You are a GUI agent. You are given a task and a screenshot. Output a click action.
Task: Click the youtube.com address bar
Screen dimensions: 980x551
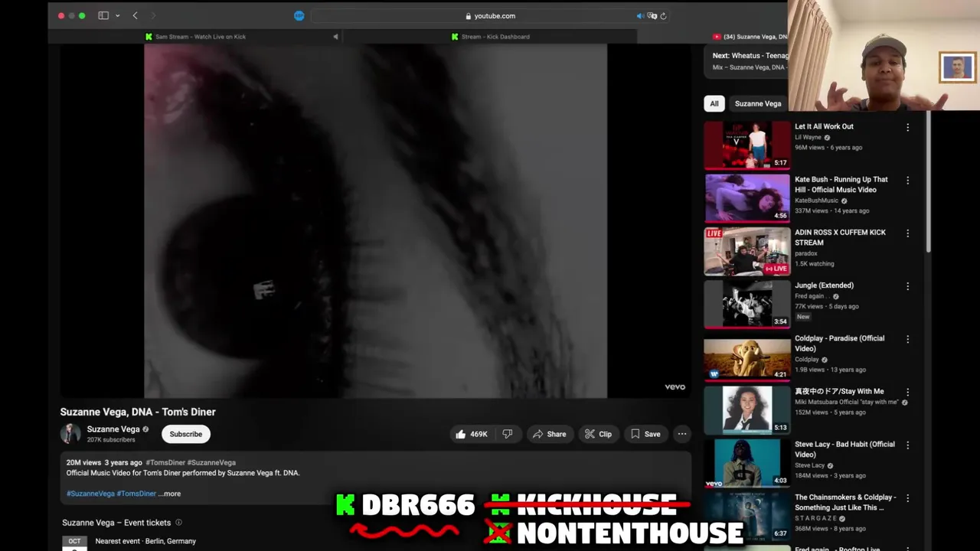[490, 15]
